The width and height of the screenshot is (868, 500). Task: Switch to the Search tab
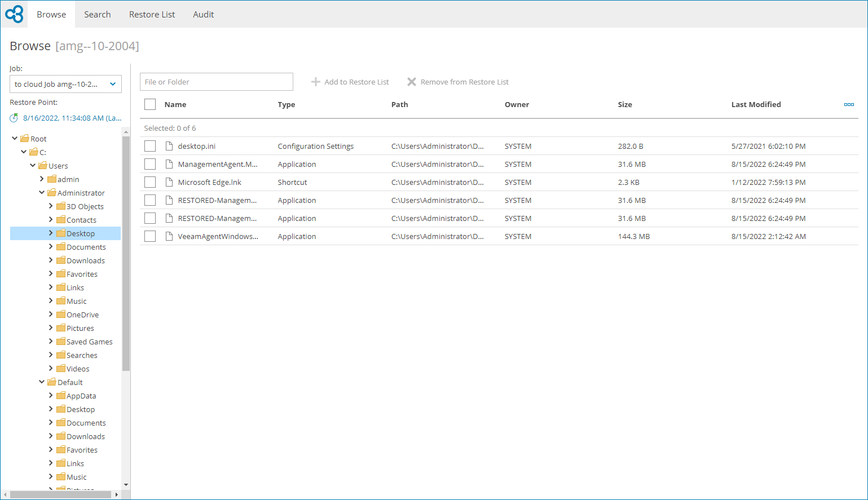(97, 14)
